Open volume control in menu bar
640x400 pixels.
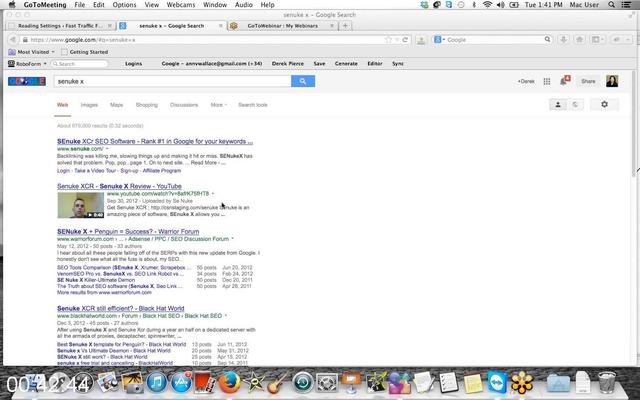point(500,4)
